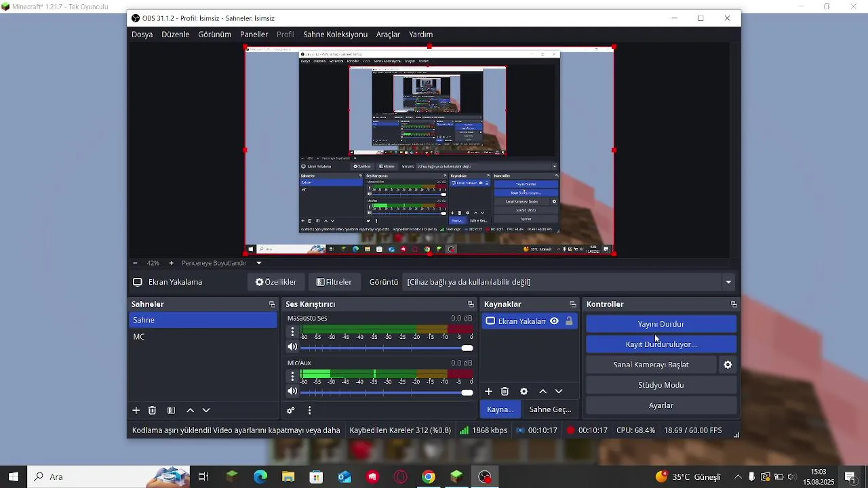The height and width of the screenshot is (488, 868).
Task: Open Mic/Aux options menu dots
Action: [x=292, y=376]
